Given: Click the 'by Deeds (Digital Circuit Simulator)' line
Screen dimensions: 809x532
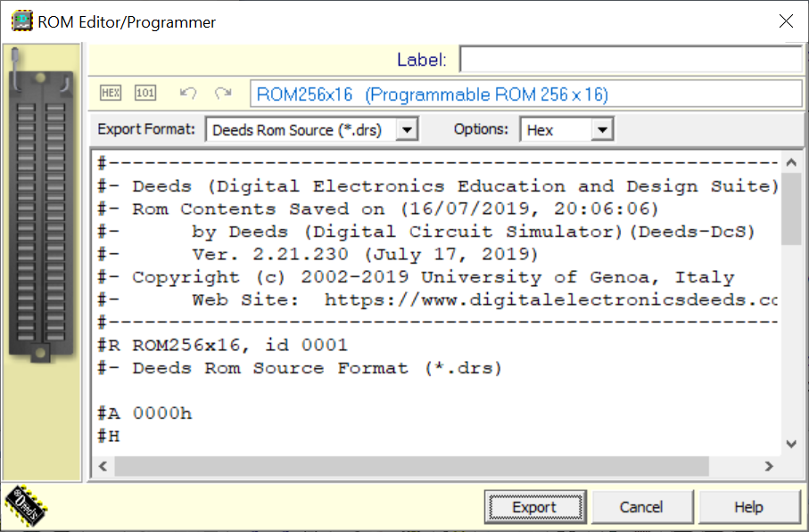Looking at the screenshot, I should (426, 232).
